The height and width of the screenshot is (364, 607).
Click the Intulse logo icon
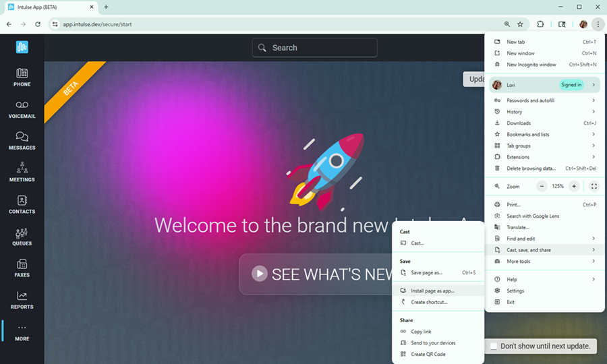[x=22, y=47]
